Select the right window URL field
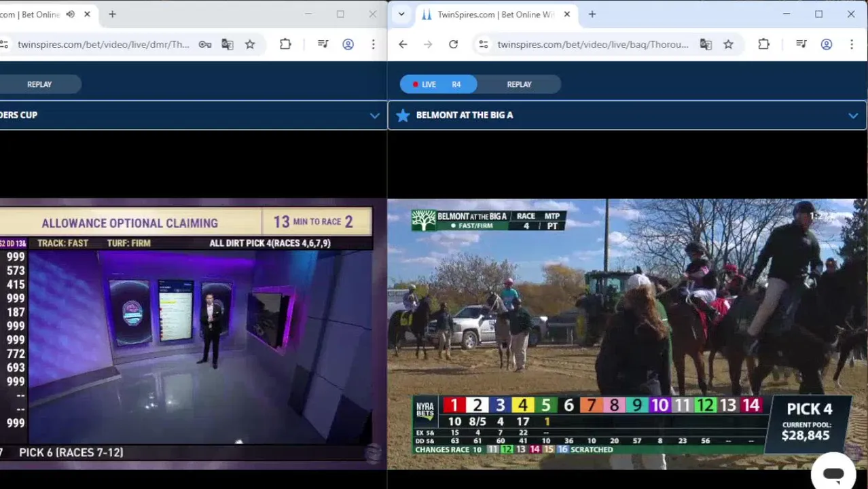This screenshot has width=868, height=489. 592,45
